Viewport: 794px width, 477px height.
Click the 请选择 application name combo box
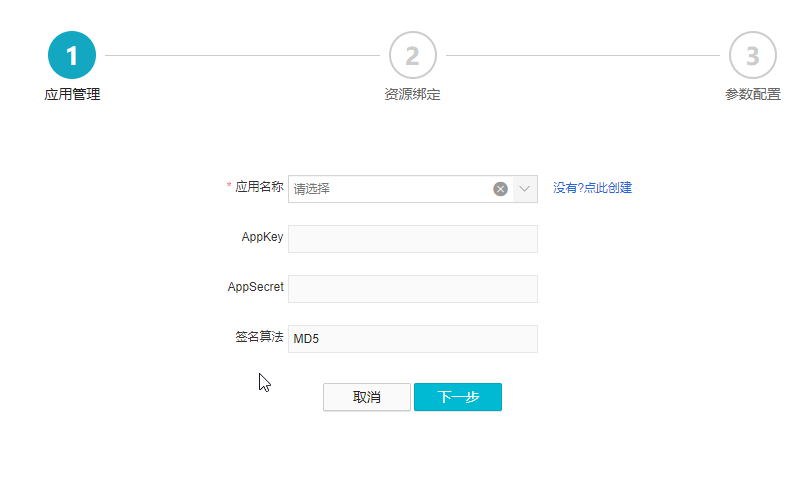click(x=413, y=189)
